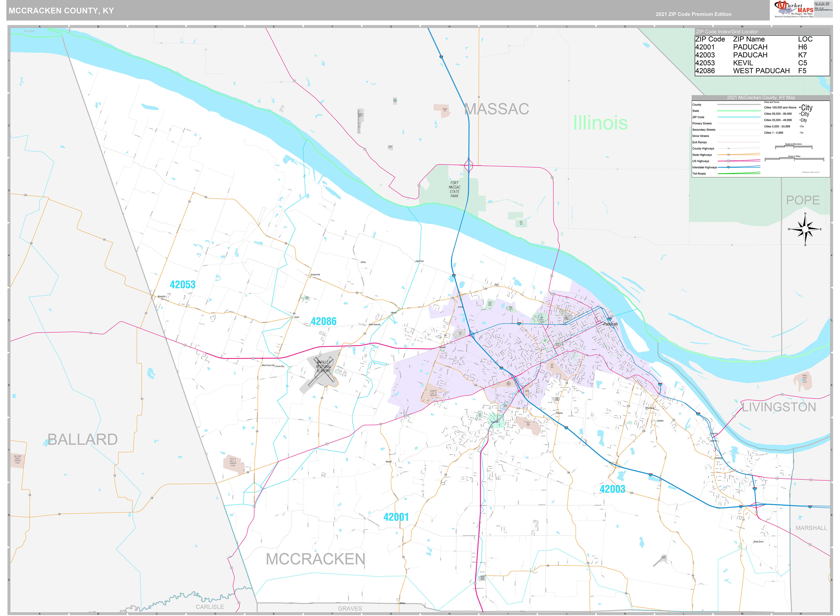Open the 2021 McCracken County KY Map legend
Image resolution: width=840 pixels, height=616 pixels.
tap(761, 97)
